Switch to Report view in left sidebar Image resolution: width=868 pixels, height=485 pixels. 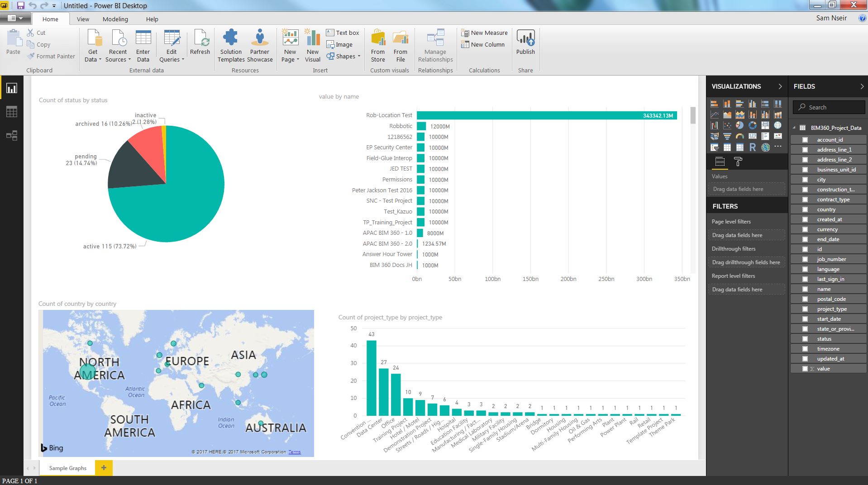coord(11,88)
